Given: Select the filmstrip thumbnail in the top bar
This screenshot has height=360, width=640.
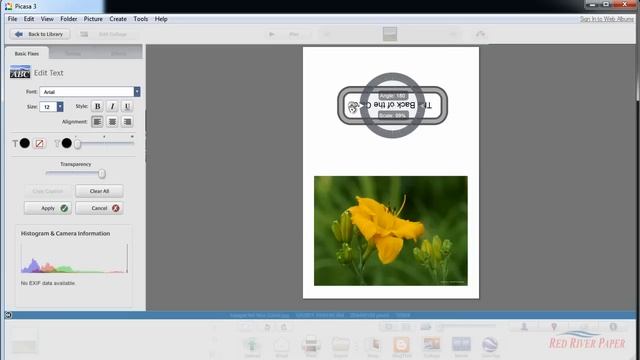Looking at the screenshot, I should click(x=390, y=34).
